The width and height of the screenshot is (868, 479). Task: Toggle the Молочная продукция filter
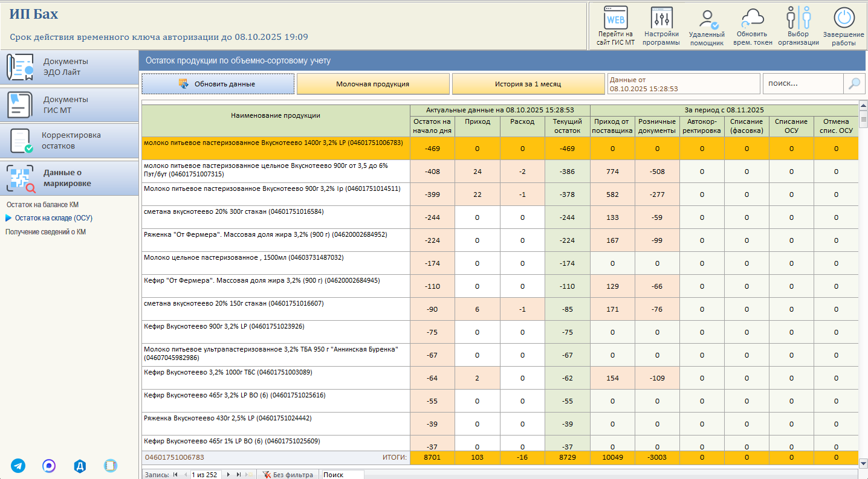[373, 84]
